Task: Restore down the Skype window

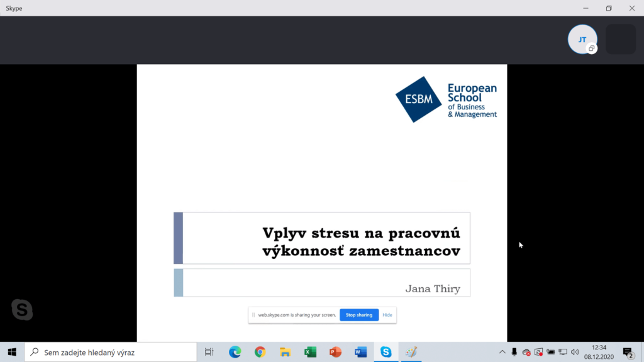Action: [x=609, y=8]
